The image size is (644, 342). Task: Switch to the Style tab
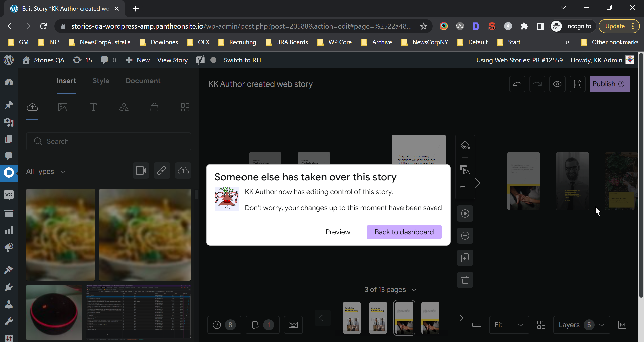click(x=101, y=81)
